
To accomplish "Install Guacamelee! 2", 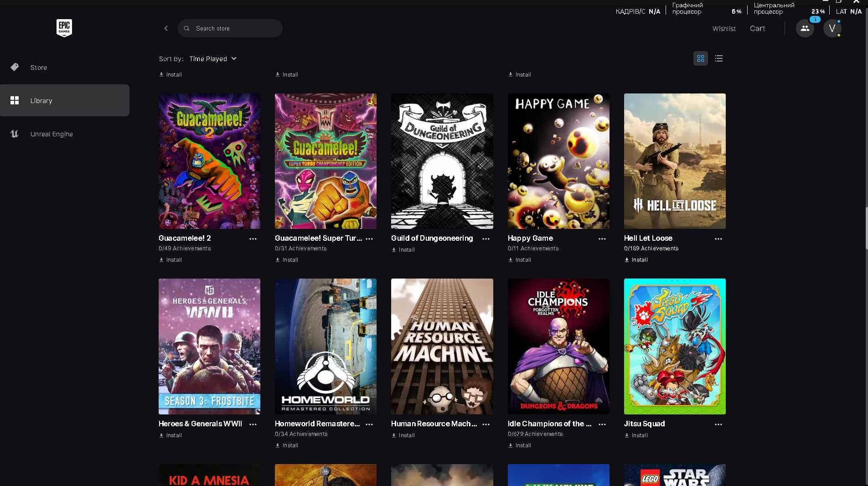I will [x=170, y=260].
